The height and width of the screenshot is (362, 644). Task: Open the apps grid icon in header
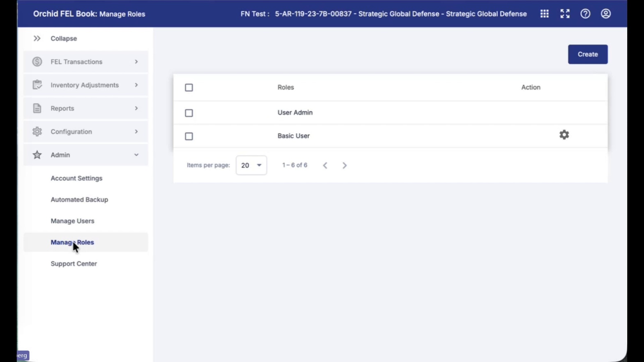(544, 14)
